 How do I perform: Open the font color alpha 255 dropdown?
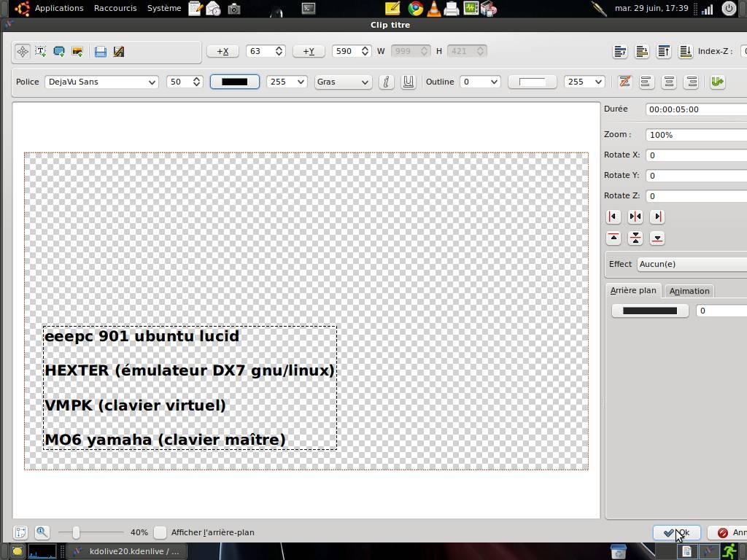[287, 82]
